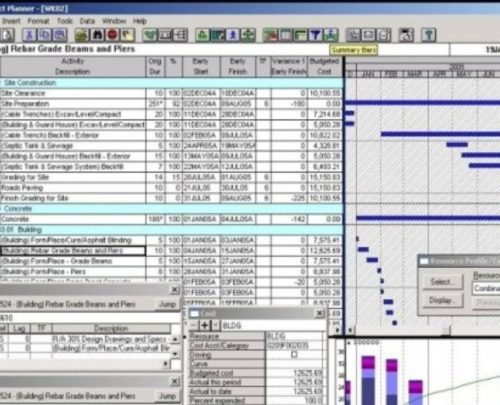This screenshot has width=500, height=405.
Task: Click the minus button in Cost form
Action: tap(194, 325)
